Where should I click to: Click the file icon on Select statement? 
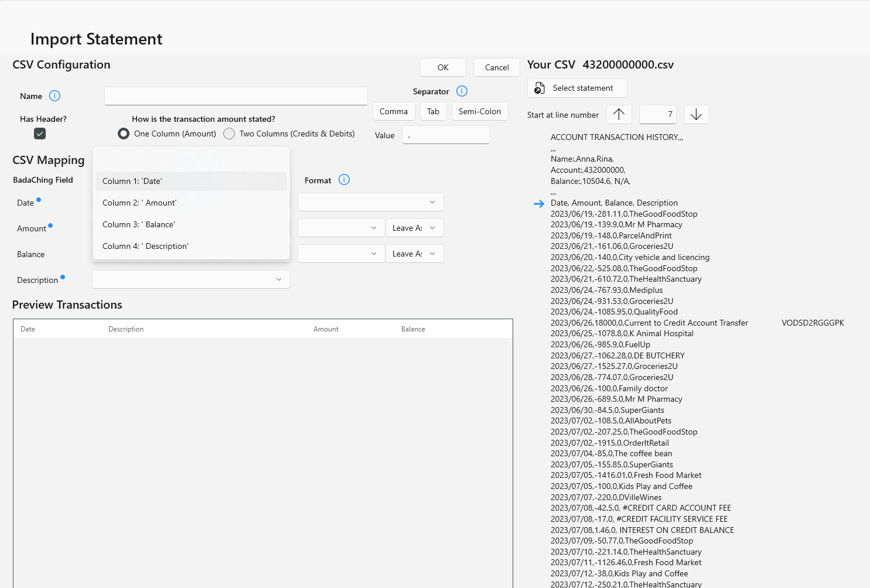tap(540, 88)
